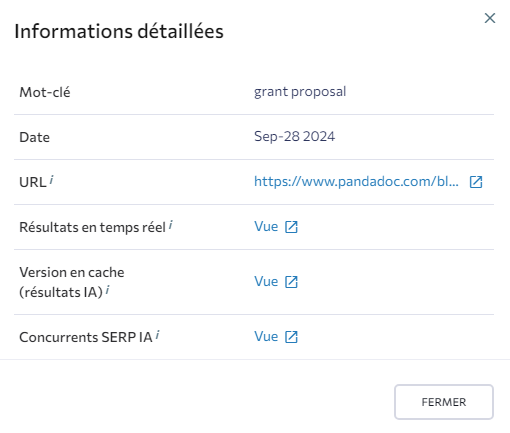Click the Sep-28 2024 date value
Viewport: 510px width, 433px height.
(294, 137)
